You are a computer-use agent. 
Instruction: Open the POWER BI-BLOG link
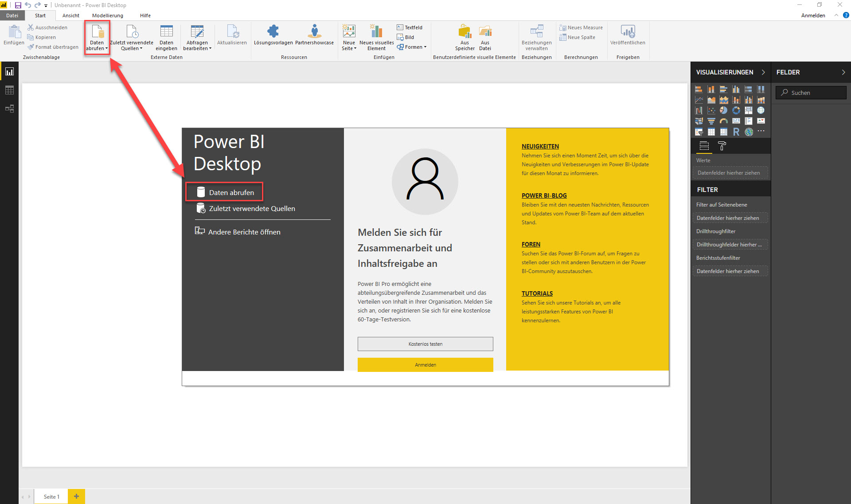(x=544, y=195)
